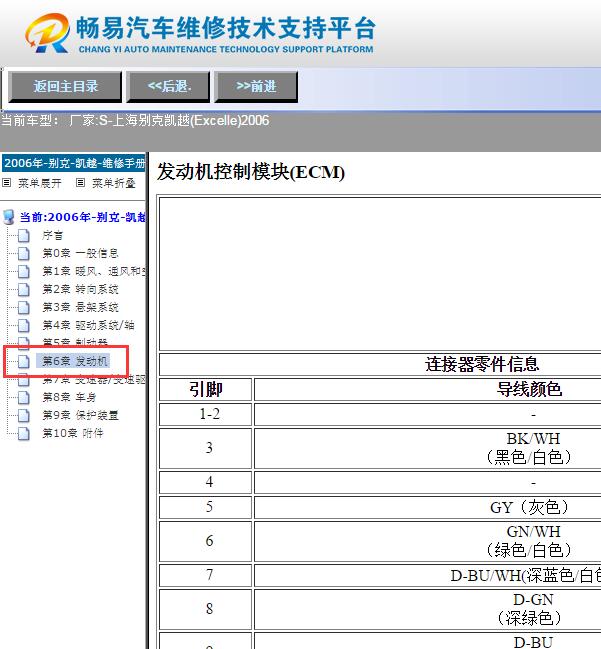Select pin cell 7

[206, 575]
